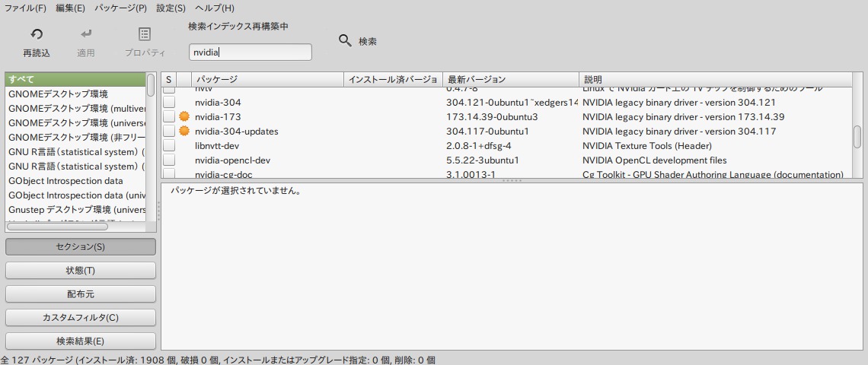Viewport: 868px width, 365px height.
Task: Open the ヘルプ(H) menu
Action: pos(215,8)
